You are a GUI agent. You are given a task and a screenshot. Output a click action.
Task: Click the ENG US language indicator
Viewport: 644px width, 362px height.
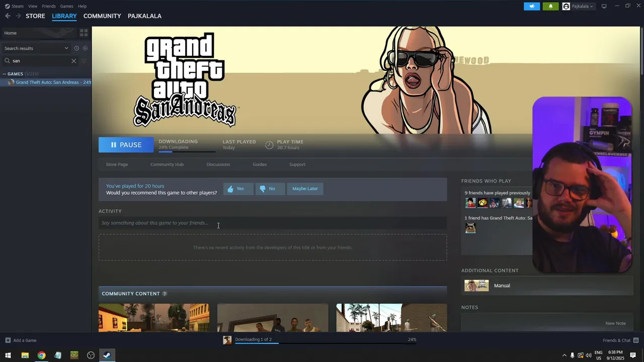[x=599, y=355]
